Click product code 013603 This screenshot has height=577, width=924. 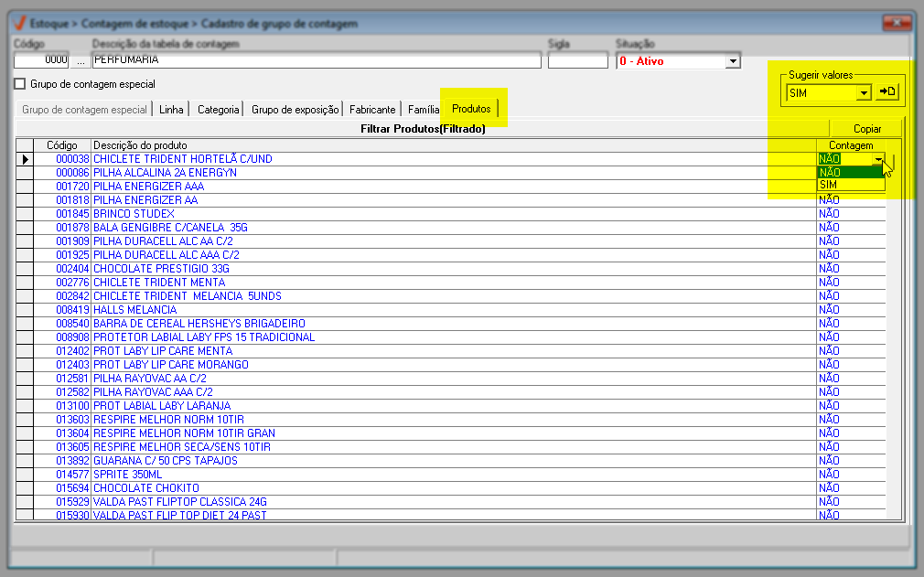click(72, 420)
